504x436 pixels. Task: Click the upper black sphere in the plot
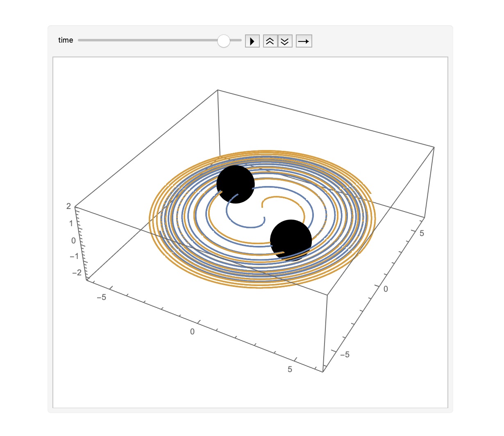tap(235, 184)
